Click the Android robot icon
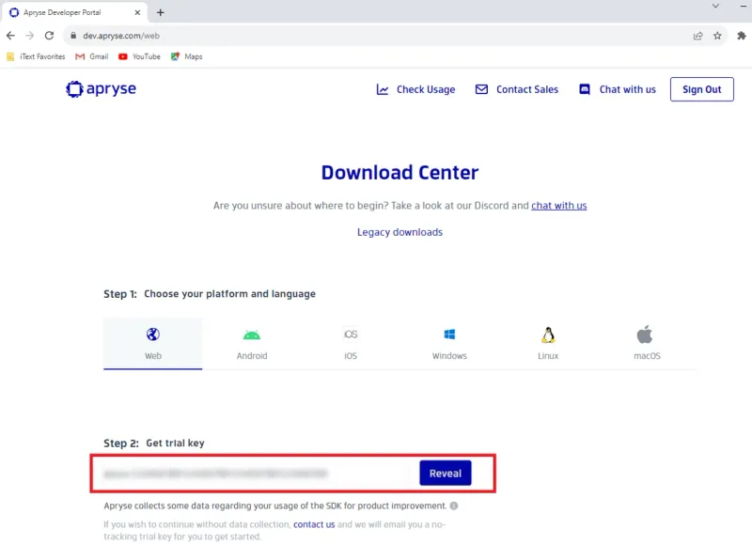This screenshot has width=752, height=560. (252, 334)
